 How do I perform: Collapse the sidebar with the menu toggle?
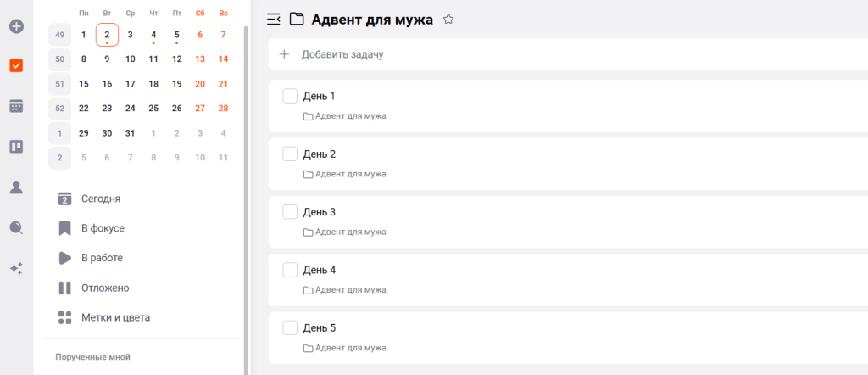coord(273,19)
